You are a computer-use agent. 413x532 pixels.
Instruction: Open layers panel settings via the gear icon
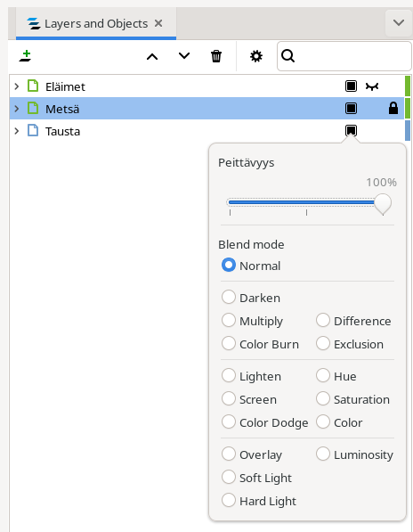point(256,56)
